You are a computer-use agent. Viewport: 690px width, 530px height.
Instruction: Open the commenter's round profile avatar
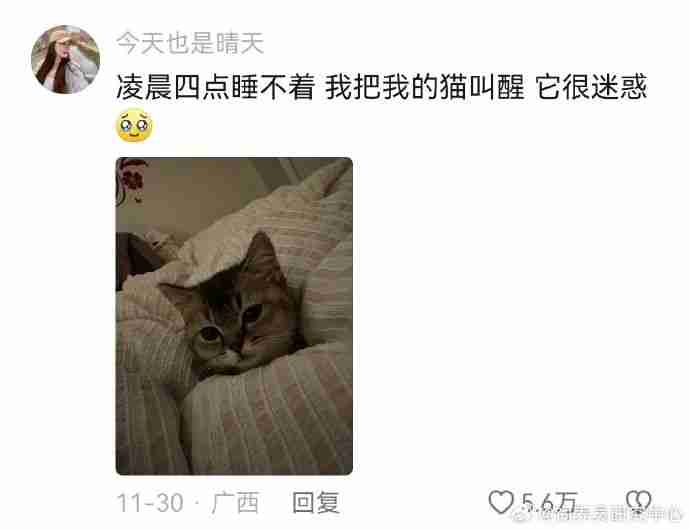[x=66, y=59]
